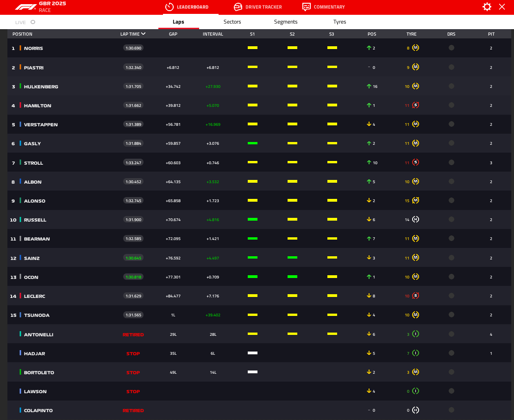This screenshot has width=514, height=420.
Task: Click Tsunoda's interval +39.402
Action: (x=213, y=315)
